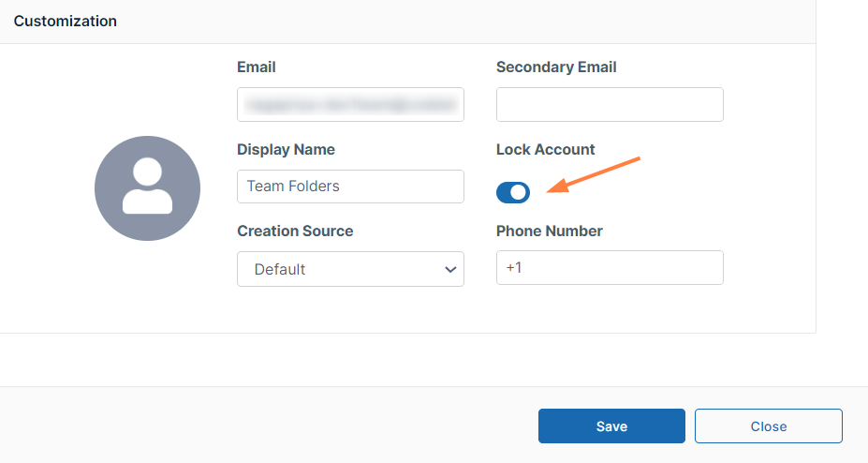This screenshot has height=463, width=868.
Task: Click the user avatar placeholder icon
Action: coord(147,187)
